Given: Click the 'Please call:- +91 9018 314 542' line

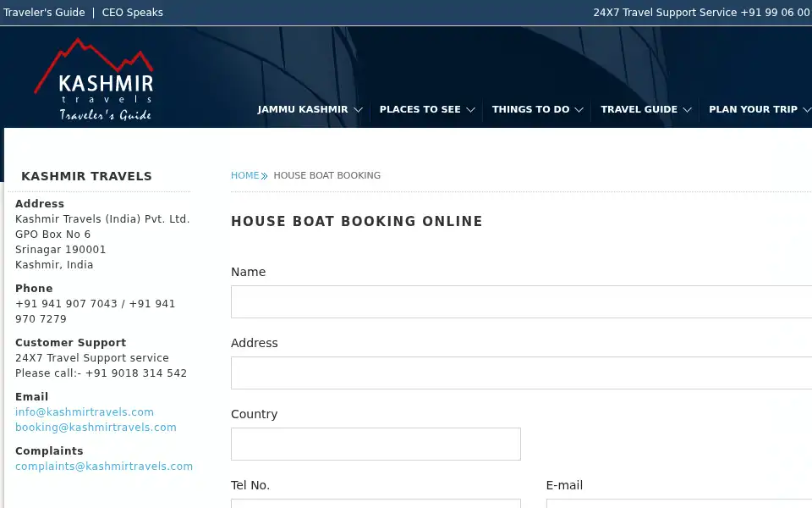Looking at the screenshot, I should click(x=101, y=373).
